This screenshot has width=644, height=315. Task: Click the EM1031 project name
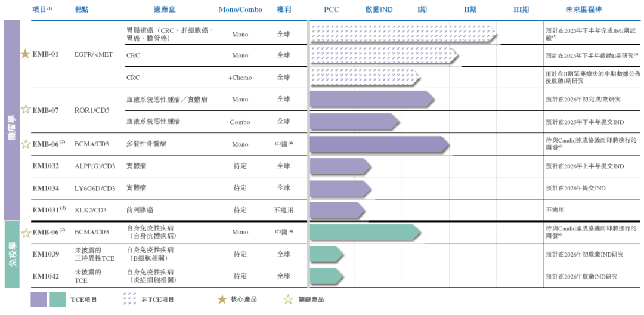(x=49, y=210)
